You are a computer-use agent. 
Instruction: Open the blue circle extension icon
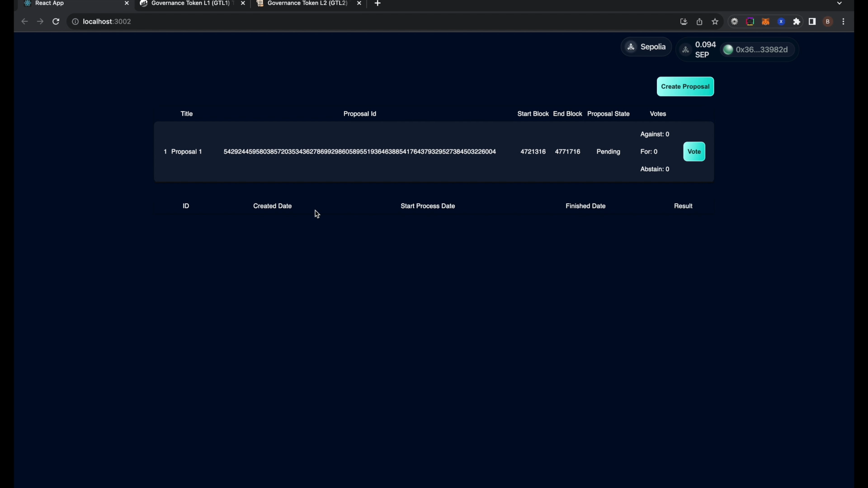(781, 22)
